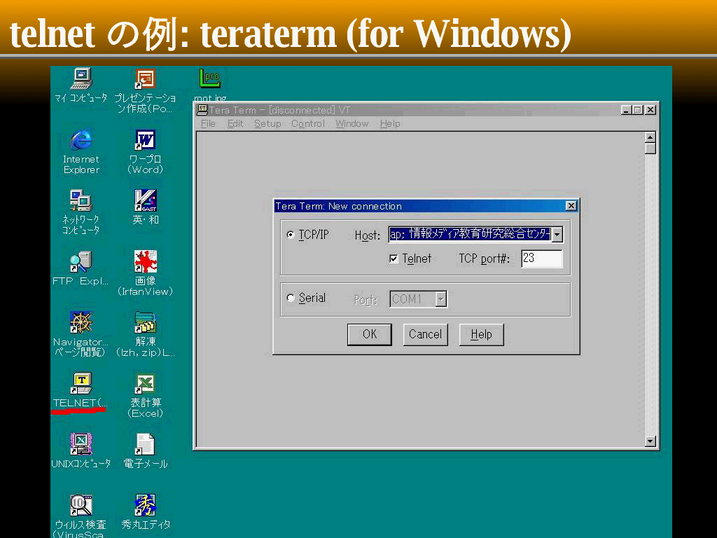This screenshot has width=717, height=538.
Task: Open the lzh/zip archive extractor icon
Action: click(145, 322)
